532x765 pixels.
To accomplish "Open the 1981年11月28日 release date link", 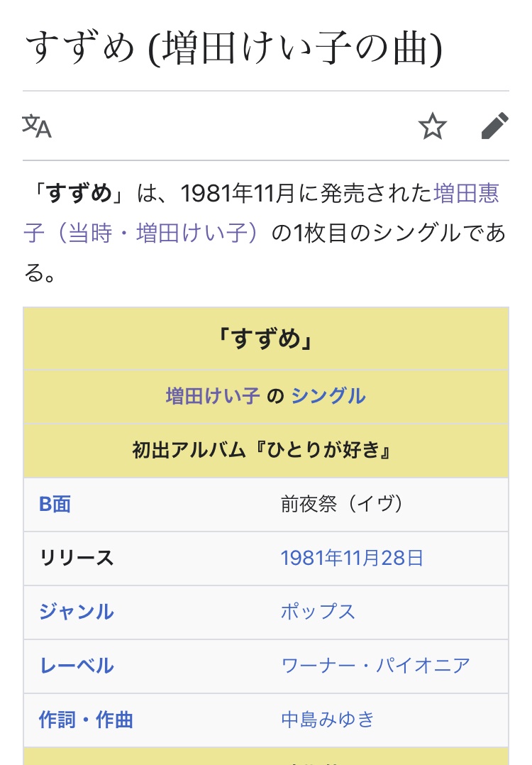I will pyautogui.click(x=352, y=558).
